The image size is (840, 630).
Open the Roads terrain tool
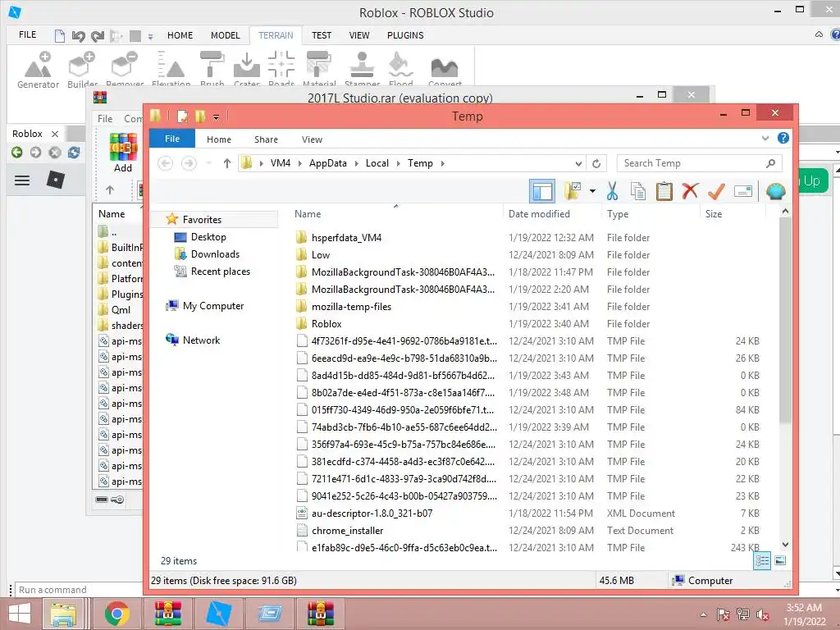coord(281,70)
